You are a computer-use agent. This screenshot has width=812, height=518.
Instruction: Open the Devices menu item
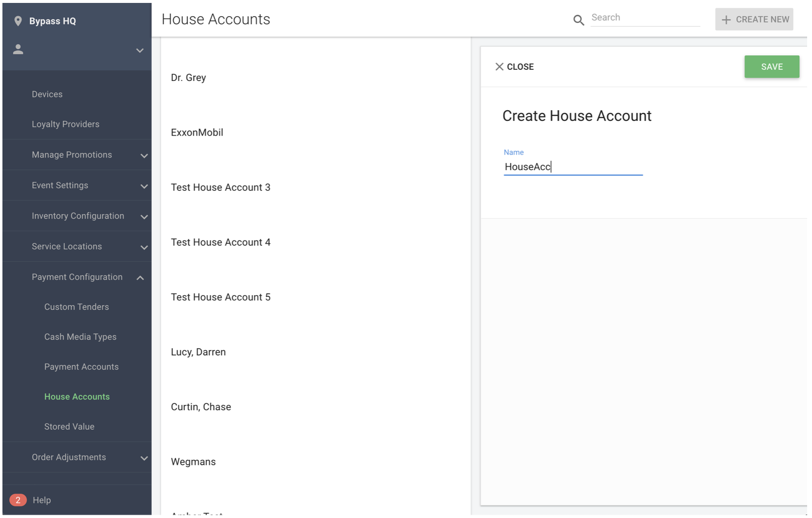47,94
